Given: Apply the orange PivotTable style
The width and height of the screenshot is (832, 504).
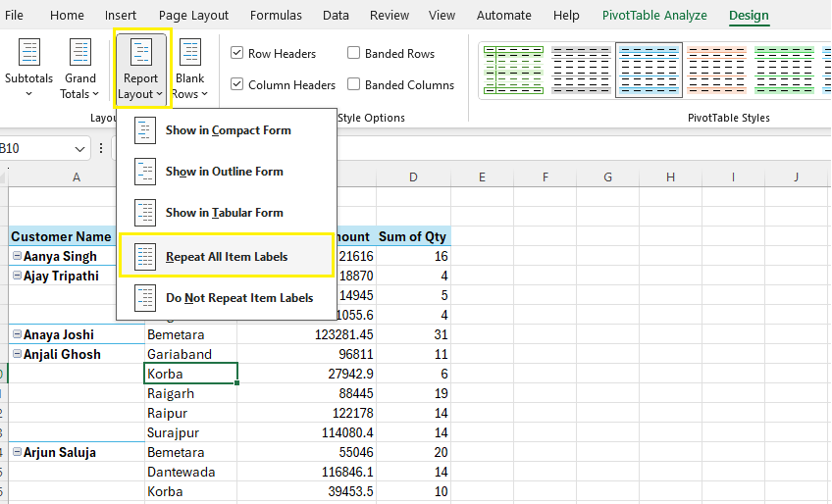Looking at the screenshot, I should 716,70.
